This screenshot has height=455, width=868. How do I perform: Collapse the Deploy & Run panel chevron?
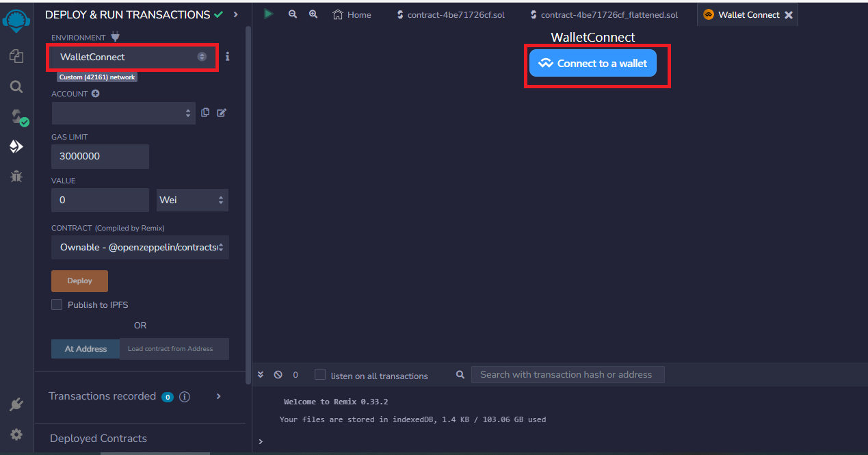pyautogui.click(x=235, y=14)
